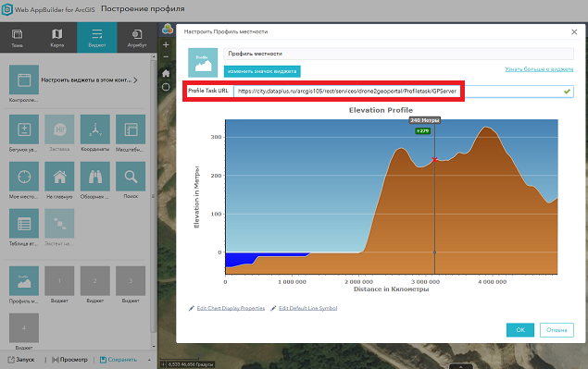
Task: Switch to the Map tab
Action: click(57, 38)
